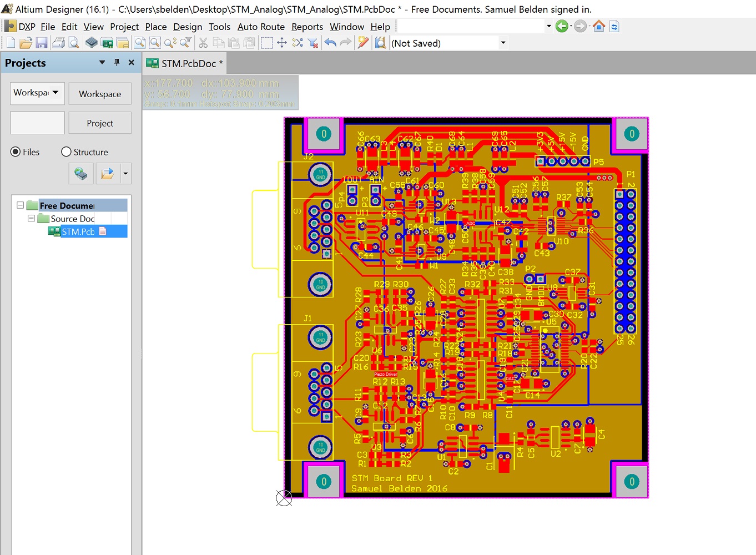756x555 pixels.
Task: Redo action arrow
Action: (345, 43)
